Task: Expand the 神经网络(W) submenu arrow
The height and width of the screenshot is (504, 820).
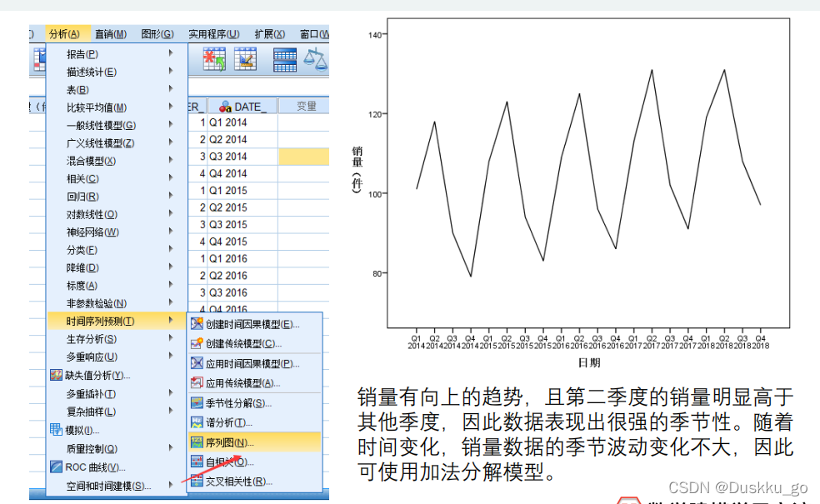Action: [171, 231]
